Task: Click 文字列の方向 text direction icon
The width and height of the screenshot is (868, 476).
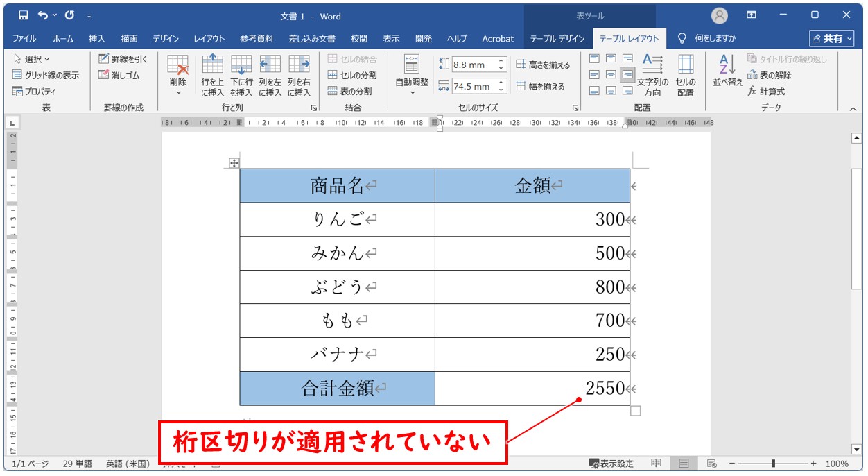Action: pyautogui.click(x=652, y=75)
